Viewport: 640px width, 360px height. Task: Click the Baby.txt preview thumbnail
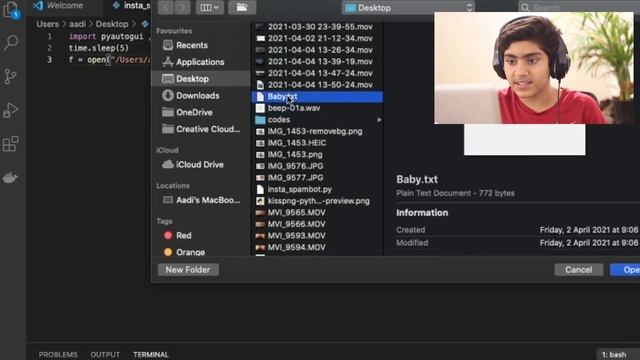click(524, 140)
